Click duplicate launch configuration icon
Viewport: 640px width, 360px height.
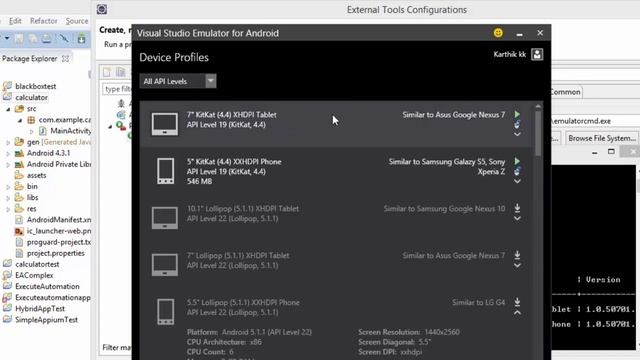[121, 72]
